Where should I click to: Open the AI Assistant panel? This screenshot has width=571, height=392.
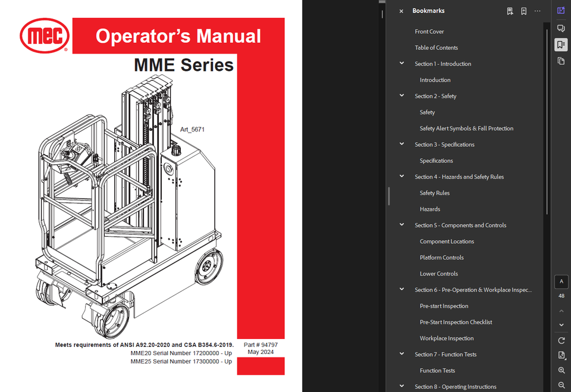561,10
